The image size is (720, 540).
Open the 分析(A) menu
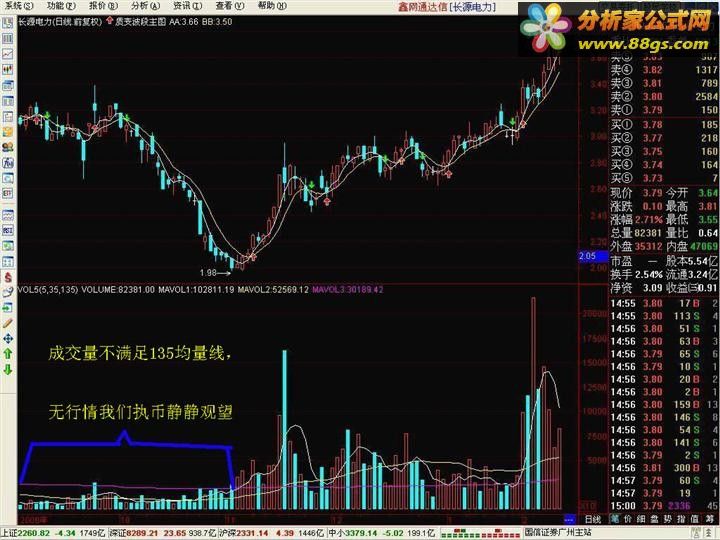click(146, 6)
